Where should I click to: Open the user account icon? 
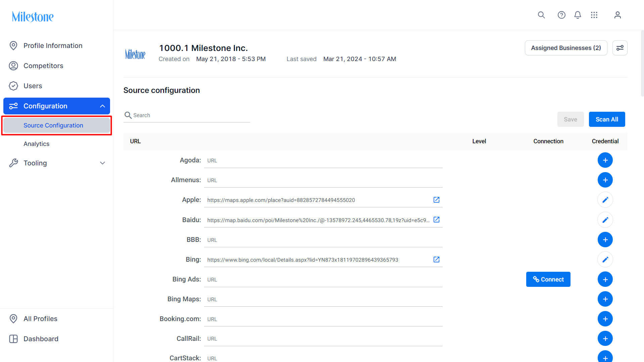(617, 15)
